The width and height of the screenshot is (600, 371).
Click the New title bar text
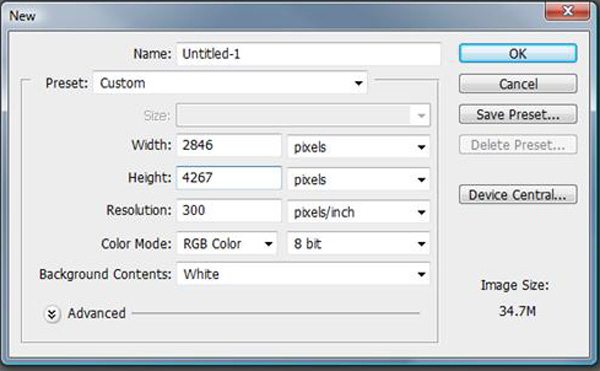(23, 16)
